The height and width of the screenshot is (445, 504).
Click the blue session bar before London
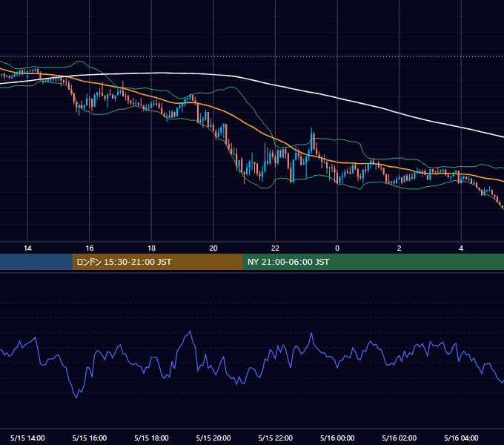36,262
